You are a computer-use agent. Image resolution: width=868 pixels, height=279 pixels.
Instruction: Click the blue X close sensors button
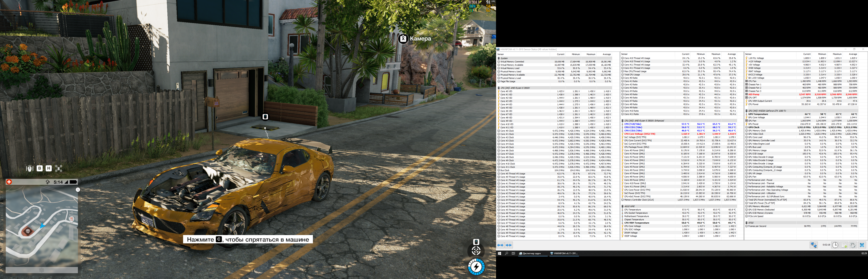click(862, 245)
